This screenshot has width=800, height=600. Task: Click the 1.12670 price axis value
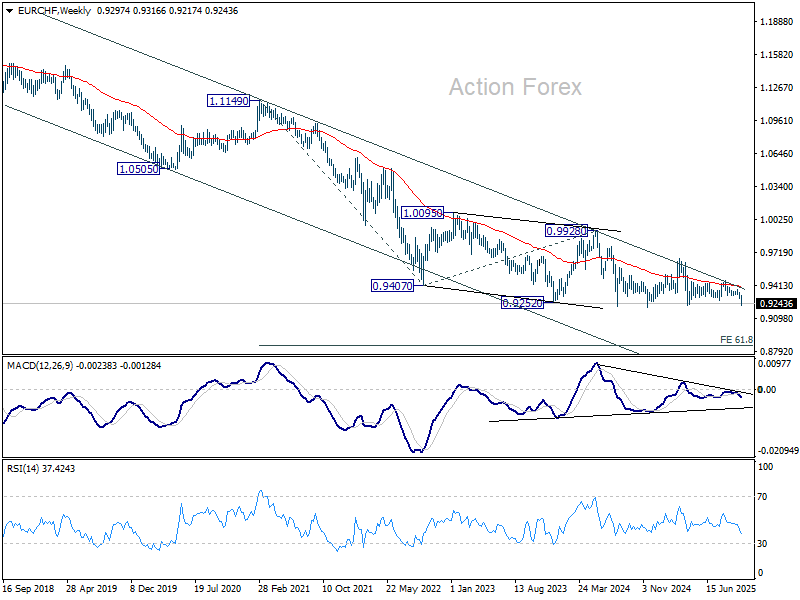[x=777, y=88]
